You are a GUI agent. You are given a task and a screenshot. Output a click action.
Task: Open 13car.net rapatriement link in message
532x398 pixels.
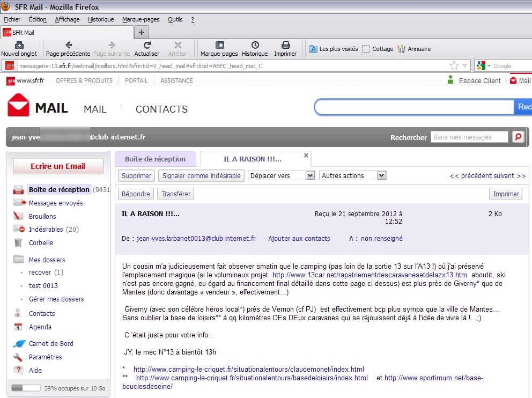point(370,275)
